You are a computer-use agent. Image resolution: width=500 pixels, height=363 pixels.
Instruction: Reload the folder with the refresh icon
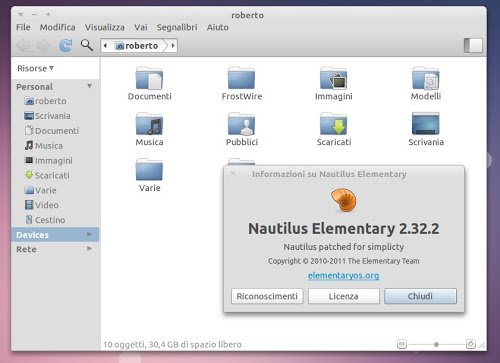click(x=65, y=45)
